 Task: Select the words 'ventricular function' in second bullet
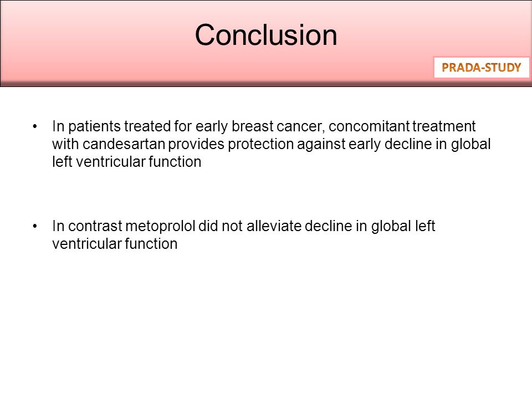pos(115,244)
